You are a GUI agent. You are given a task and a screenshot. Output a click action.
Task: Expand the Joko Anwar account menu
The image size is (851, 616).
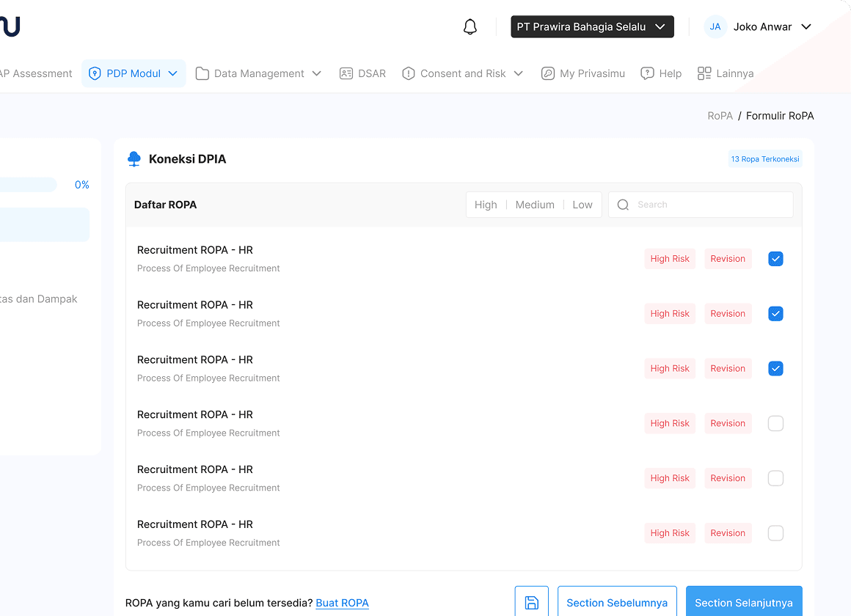click(806, 27)
